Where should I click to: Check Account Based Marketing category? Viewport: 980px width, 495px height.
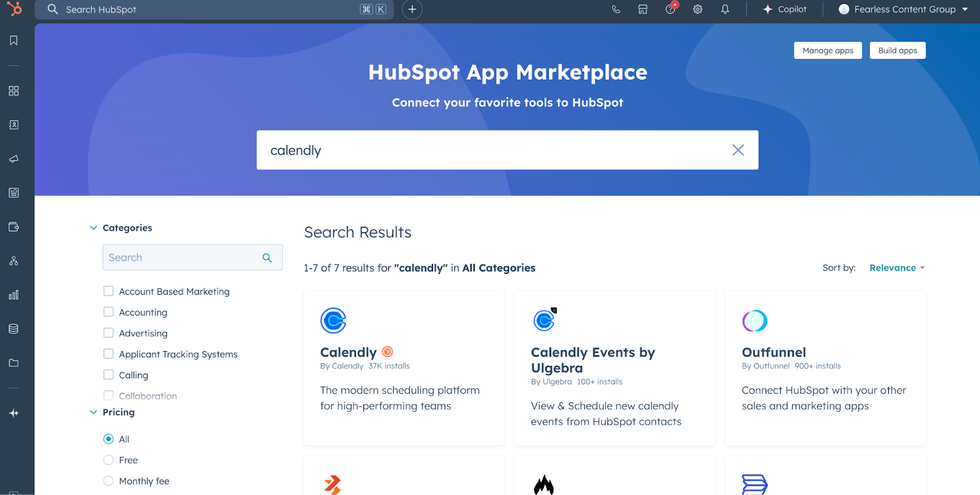coord(108,291)
